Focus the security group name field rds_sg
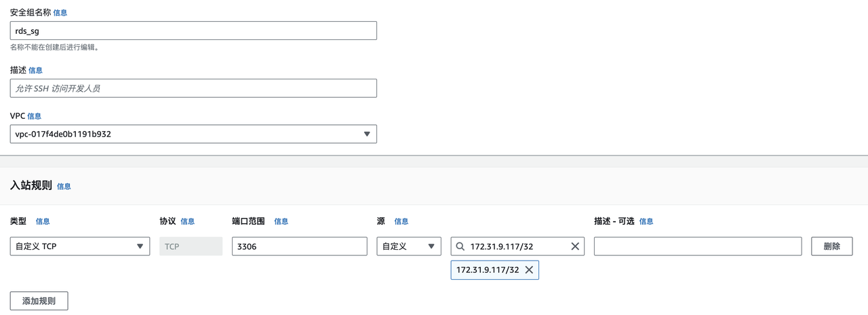 (x=193, y=31)
